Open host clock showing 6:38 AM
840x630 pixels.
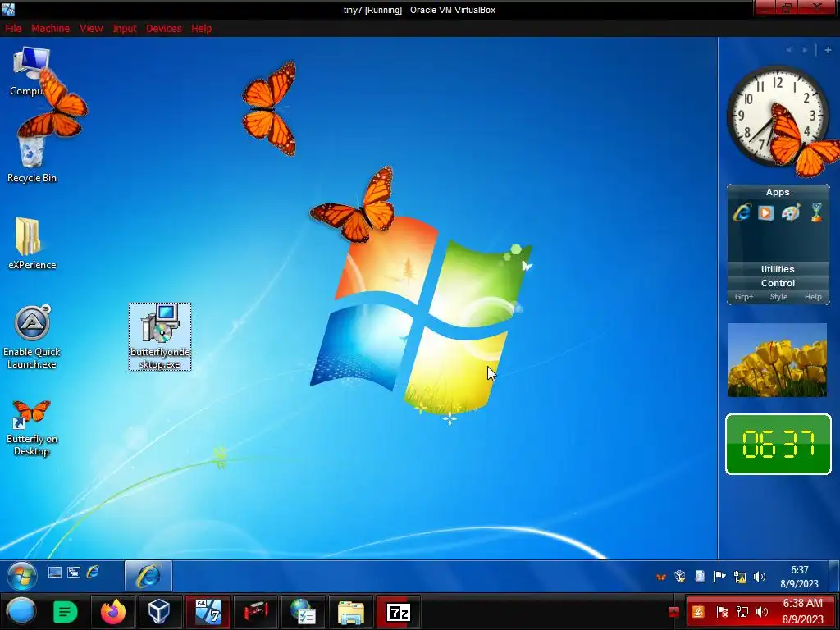(802, 611)
